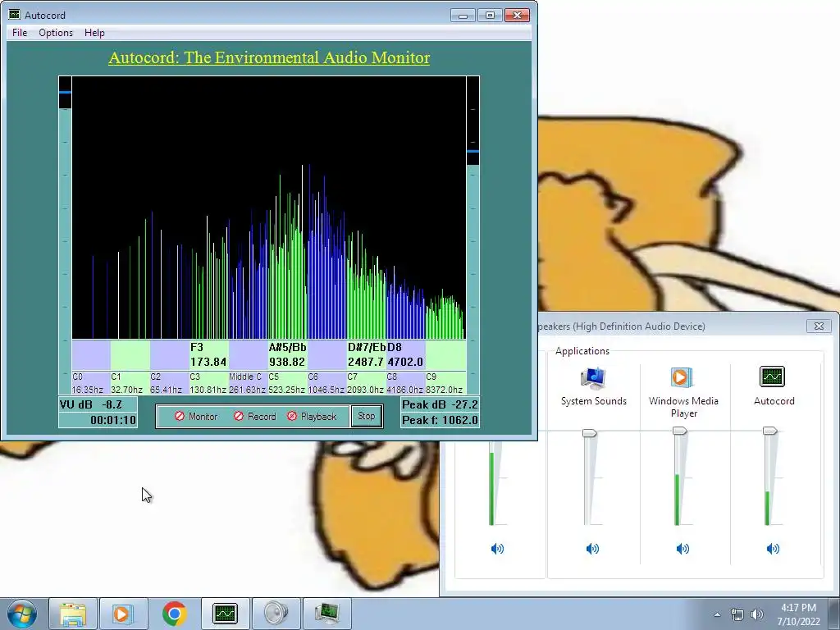
Task: Start Monitor mode in Autocord
Action: point(196,416)
